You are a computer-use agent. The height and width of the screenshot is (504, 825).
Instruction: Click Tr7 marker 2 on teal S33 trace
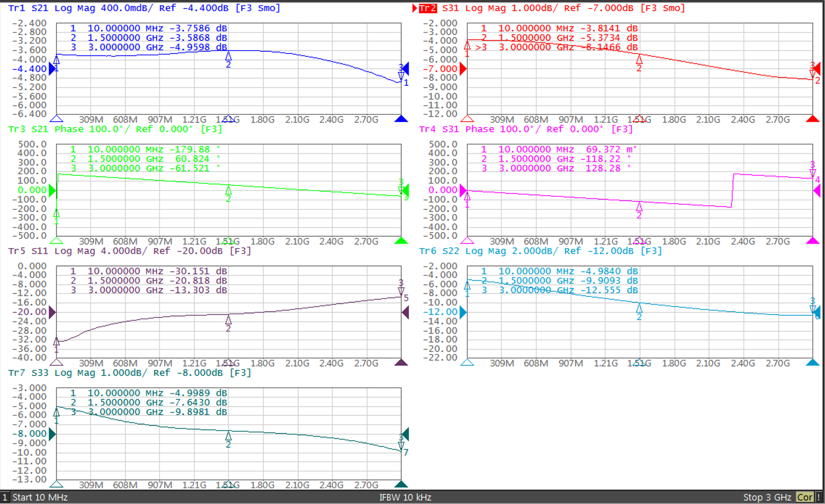pos(228,436)
